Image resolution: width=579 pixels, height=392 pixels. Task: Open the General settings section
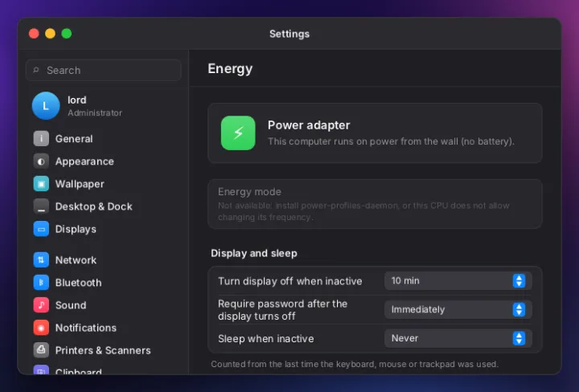click(74, 139)
